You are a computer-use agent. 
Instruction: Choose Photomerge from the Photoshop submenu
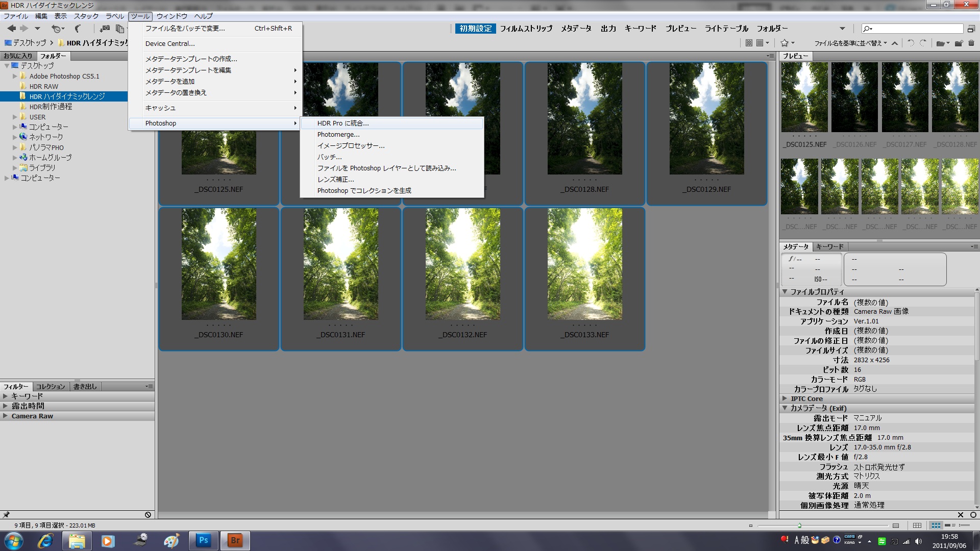pos(338,135)
